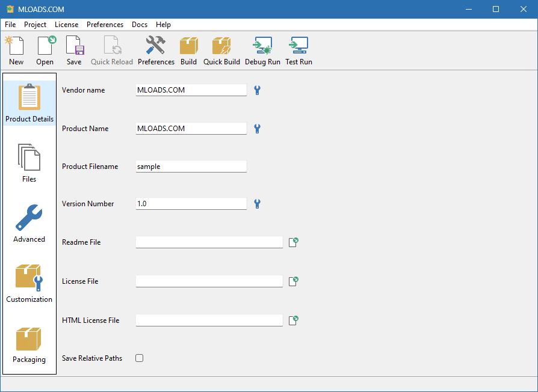The height and width of the screenshot is (392, 538).
Task: Select Product Details in the sidebar
Action: pyautogui.click(x=29, y=103)
